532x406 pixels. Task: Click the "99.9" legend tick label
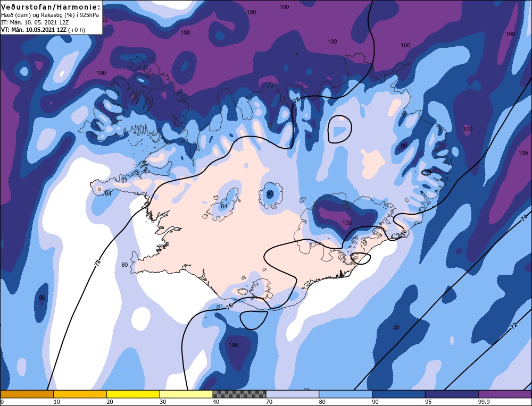click(x=483, y=402)
